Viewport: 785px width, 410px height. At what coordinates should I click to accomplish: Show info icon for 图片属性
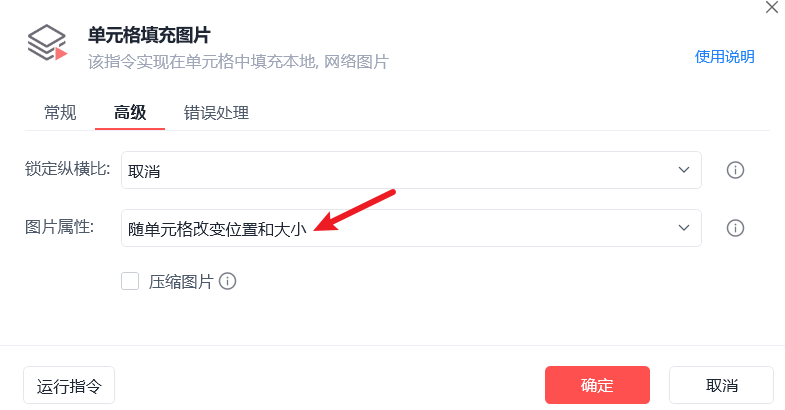coord(735,228)
